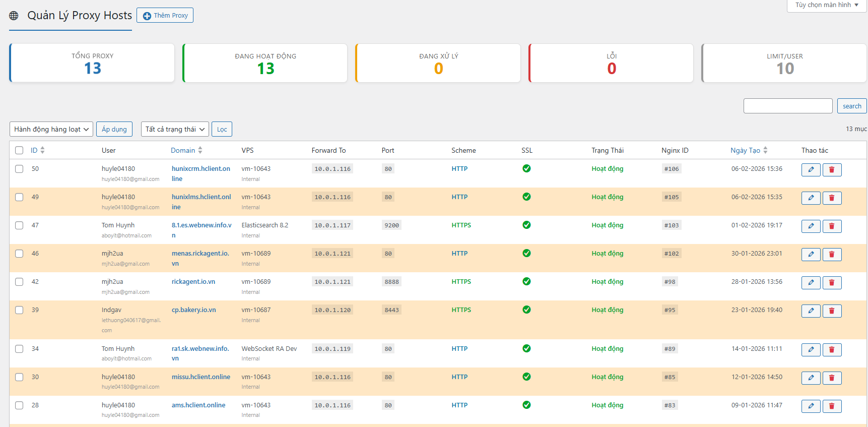The height and width of the screenshot is (427, 868).
Task: Click Áp dụng apply button
Action: 114,129
